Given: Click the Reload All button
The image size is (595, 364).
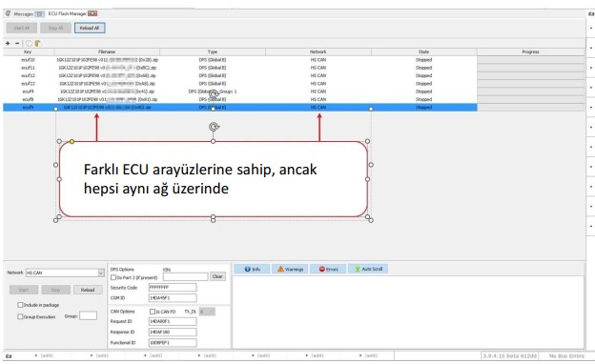Looking at the screenshot, I should [x=90, y=28].
